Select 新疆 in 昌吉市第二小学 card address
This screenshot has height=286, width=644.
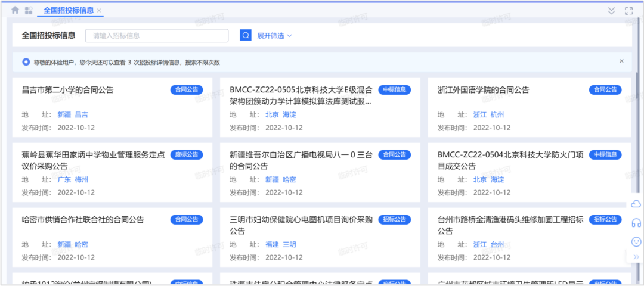pyautogui.click(x=64, y=114)
